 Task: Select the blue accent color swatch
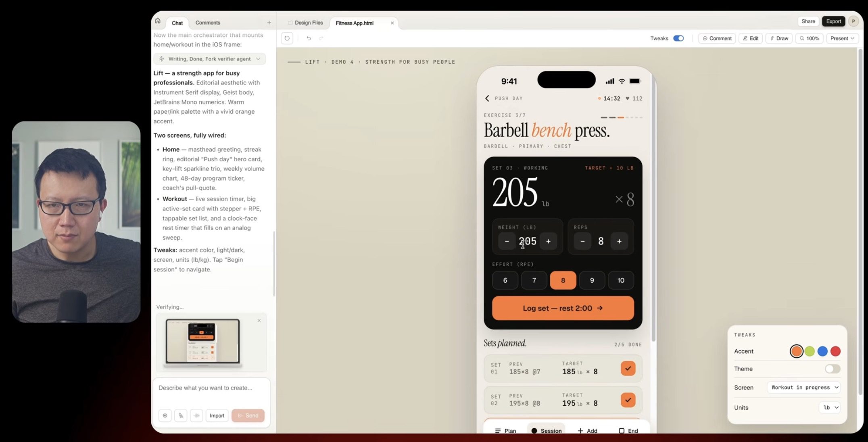[x=822, y=351]
